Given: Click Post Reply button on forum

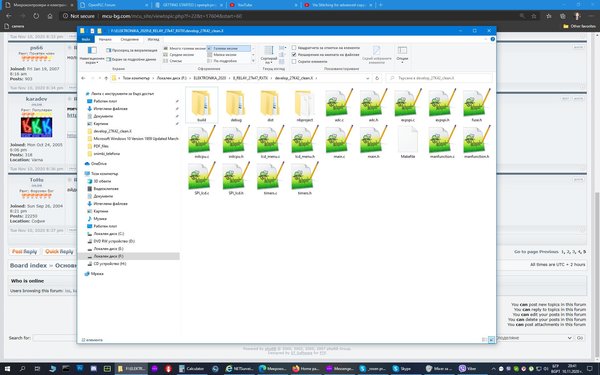Looking at the screenshot, I should click(x=24, y=251).
